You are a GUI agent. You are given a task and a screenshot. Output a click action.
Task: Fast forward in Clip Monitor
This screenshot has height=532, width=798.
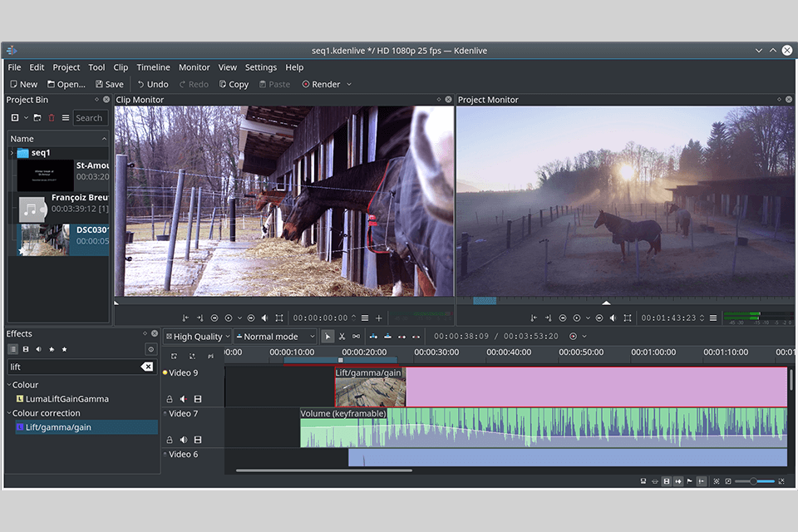pos(251,318)
